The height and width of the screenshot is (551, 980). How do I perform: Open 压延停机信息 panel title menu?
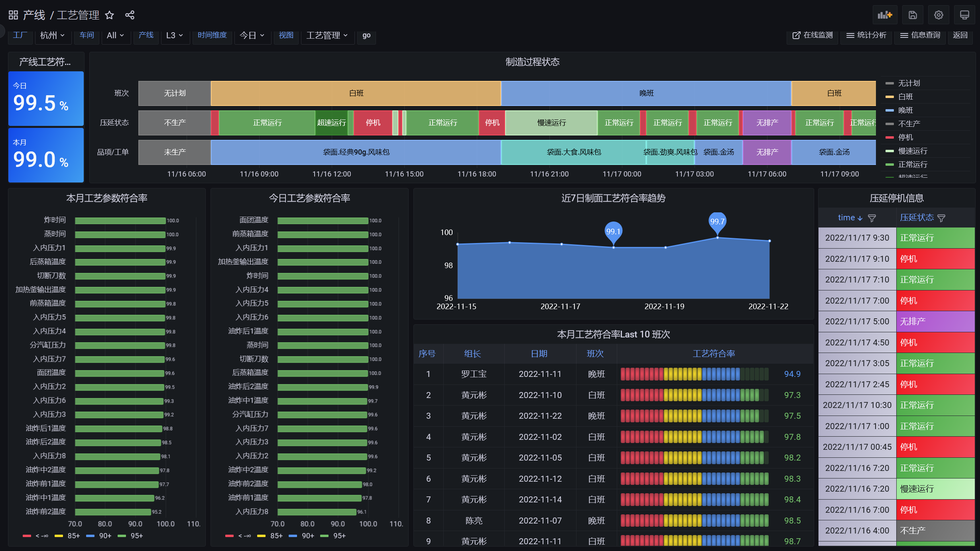click(x=897, y=198)
